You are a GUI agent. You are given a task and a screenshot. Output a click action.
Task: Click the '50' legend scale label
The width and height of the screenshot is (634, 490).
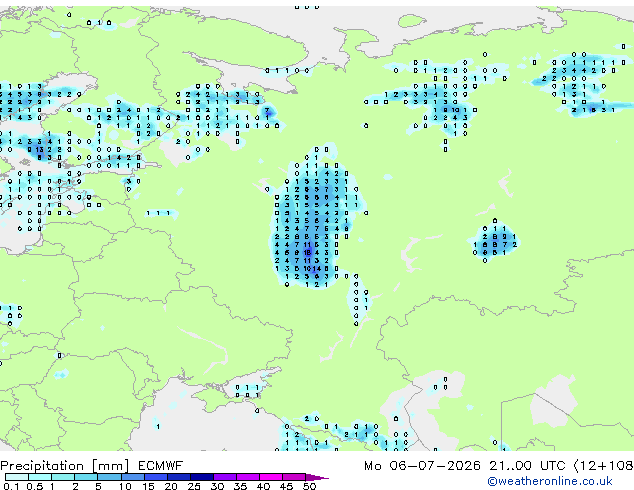pos(309,486)
